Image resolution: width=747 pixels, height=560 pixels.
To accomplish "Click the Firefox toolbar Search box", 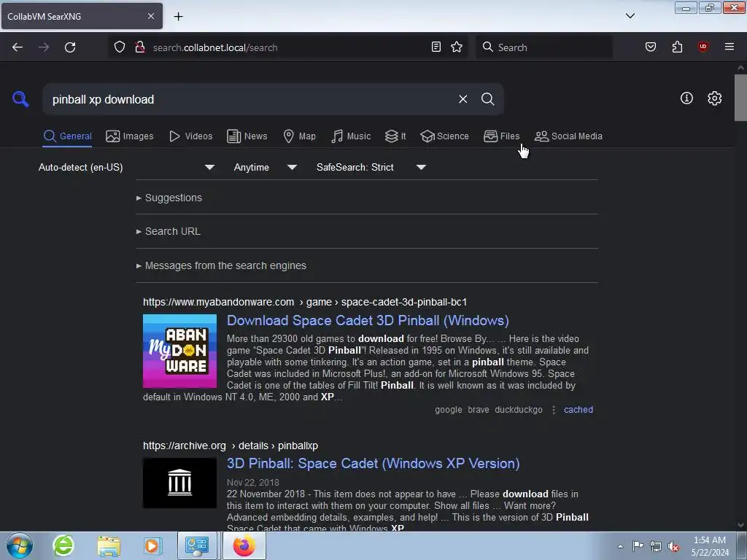I will (544, 47).
